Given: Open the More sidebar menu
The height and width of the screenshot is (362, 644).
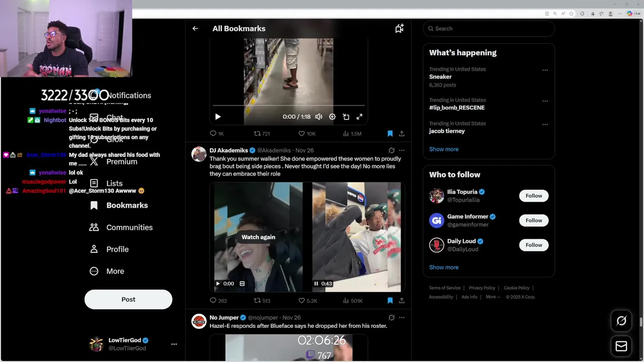Looking at the screenshot, I should pyautogui.click(x=107, y=271).
